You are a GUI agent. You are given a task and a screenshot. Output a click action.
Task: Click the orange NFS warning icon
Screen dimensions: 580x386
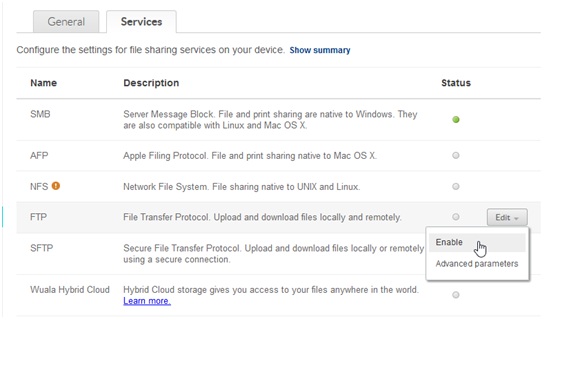tap(56, 186)
